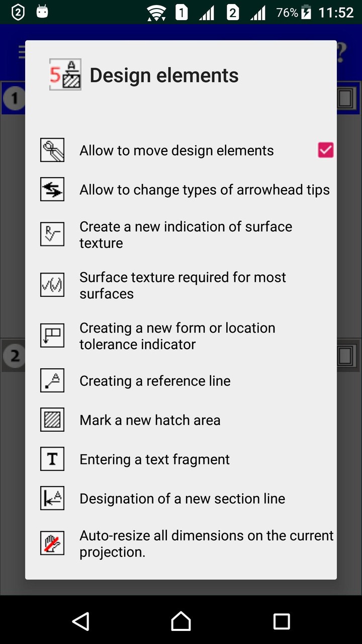362x644 pixels.
Task: Choose Entering a text fragment
Action: coord(154,459)
